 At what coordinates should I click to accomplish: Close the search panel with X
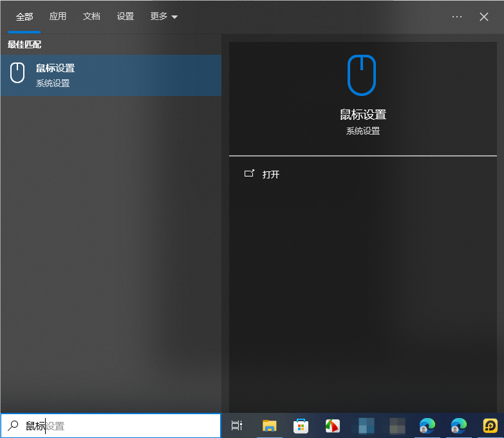point(484,17)
